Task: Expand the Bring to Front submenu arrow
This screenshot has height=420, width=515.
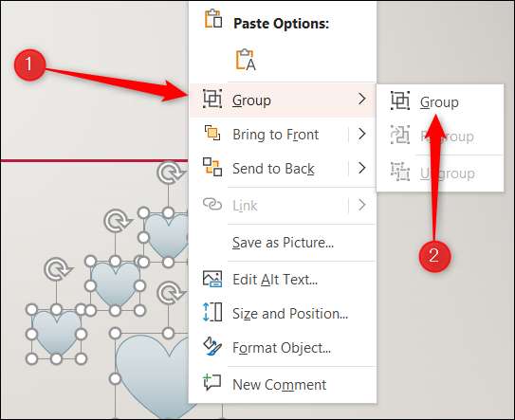Action: [x=362, y=134]
